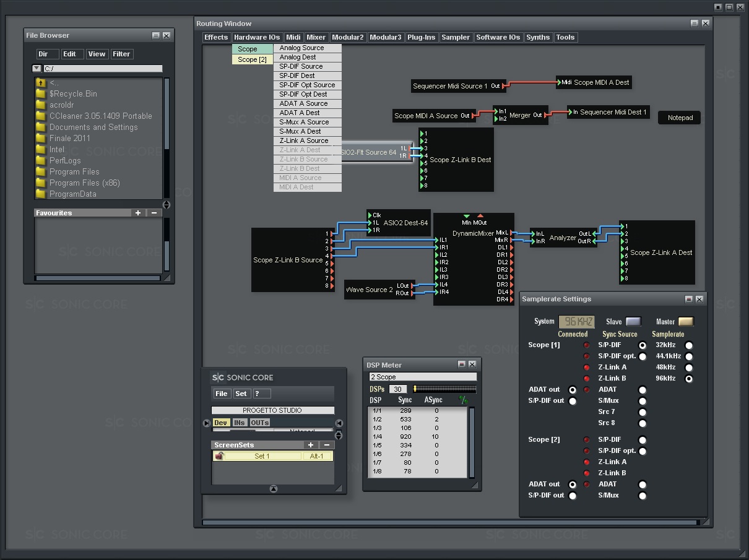Click the PerfLogs folder icon
This screenshot has width=749, height=560.
[x=41, y=160]
